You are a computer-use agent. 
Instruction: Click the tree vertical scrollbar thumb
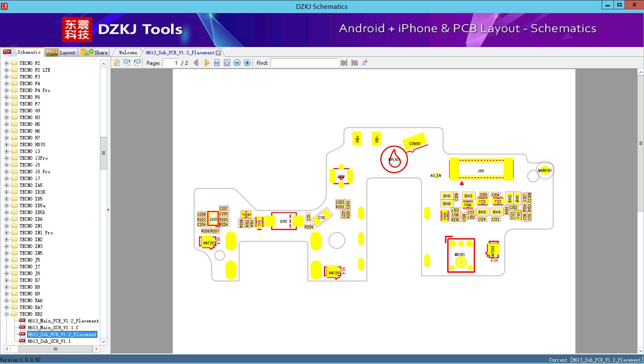pyautogui.click(x=103, y=153)
